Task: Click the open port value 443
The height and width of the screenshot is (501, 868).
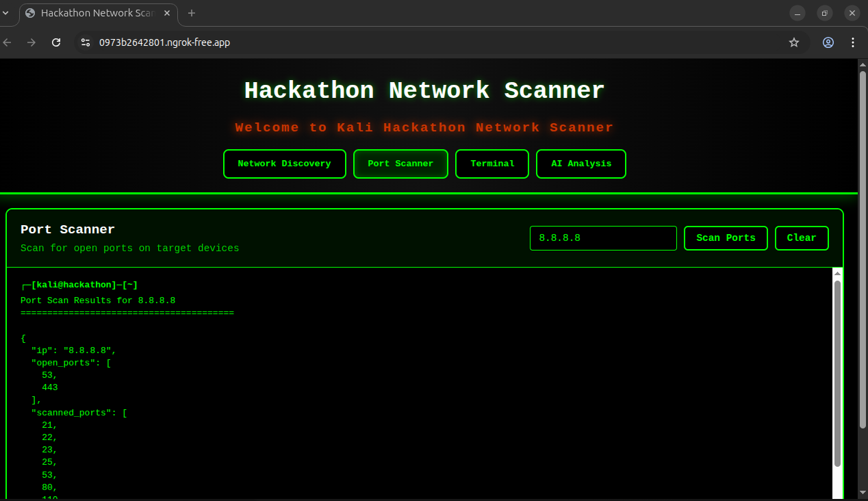Action: [50, 387]
